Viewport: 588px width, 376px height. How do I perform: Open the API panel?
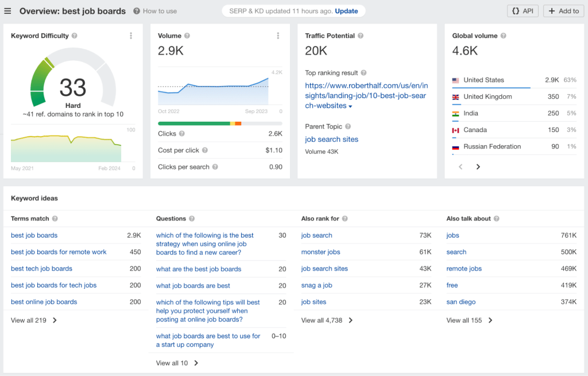point(523,10)
